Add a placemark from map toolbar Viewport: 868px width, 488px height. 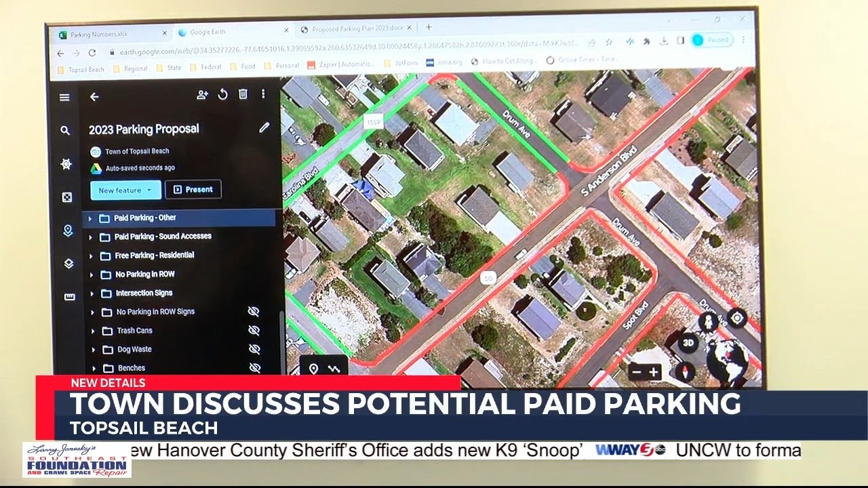pos(313,369)
